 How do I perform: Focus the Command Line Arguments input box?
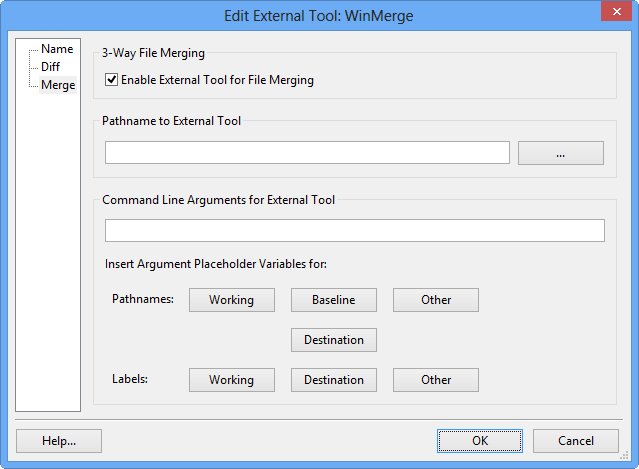click(354, 230)
